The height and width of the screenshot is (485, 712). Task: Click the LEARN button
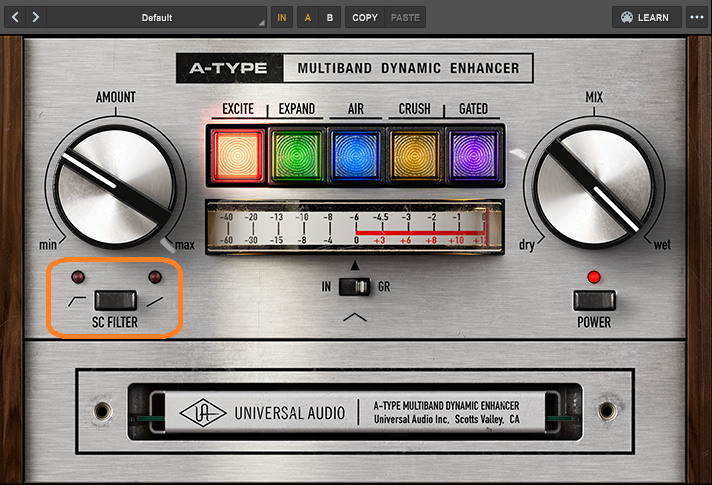point(645,17)
